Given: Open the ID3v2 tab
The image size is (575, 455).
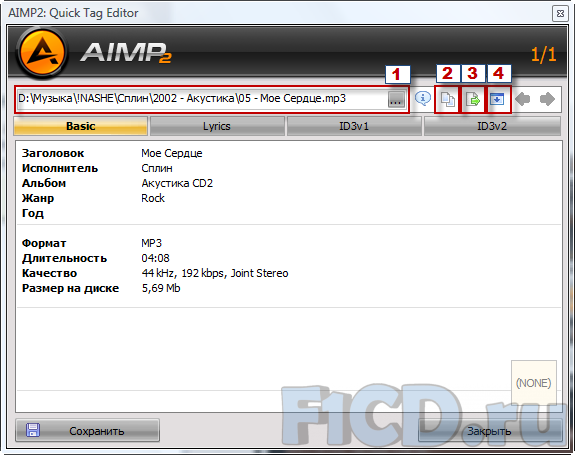Looking at the screenshot, I should pyautogui.click(x=492, y=126).
